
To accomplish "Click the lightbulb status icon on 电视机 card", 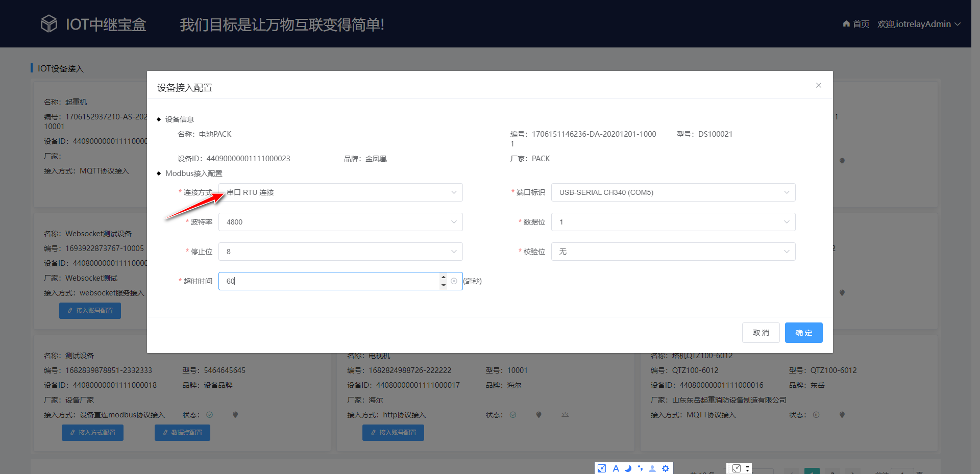I will (x=538, y=415).
